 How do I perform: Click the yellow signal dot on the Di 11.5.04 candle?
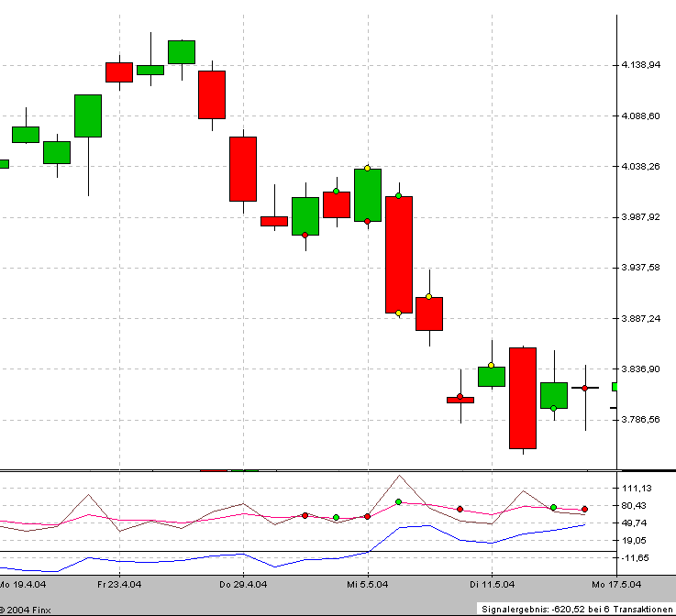491,366
